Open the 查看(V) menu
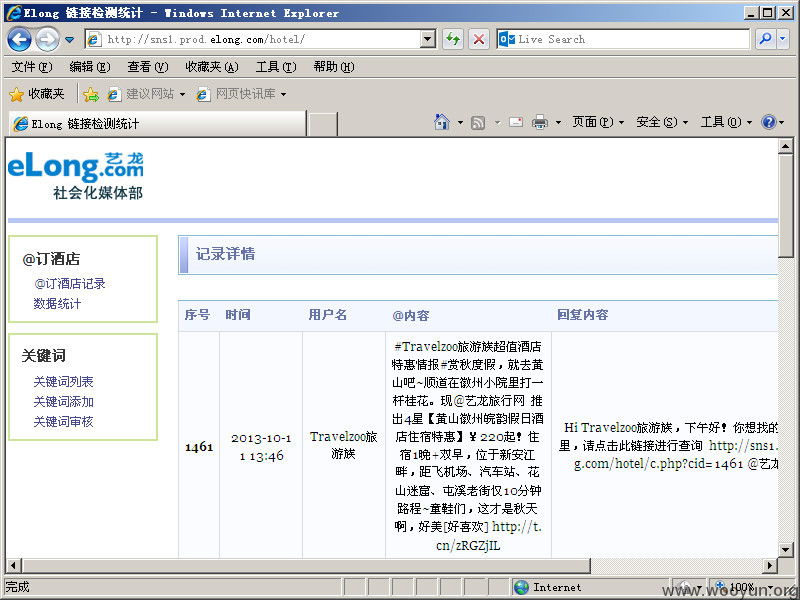 tap(147, 67)
